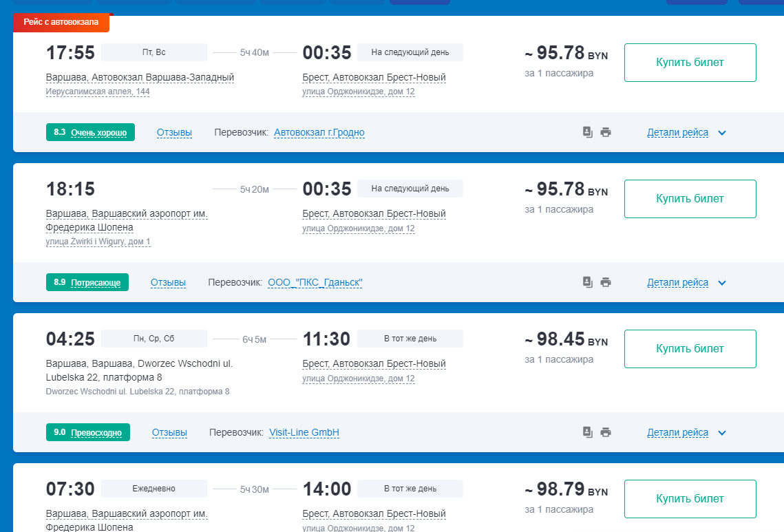Buy ticket for the 04:25 departure
Image resolution: width=784 pixels, height=532 pixels.
click(x=690, y=349)
